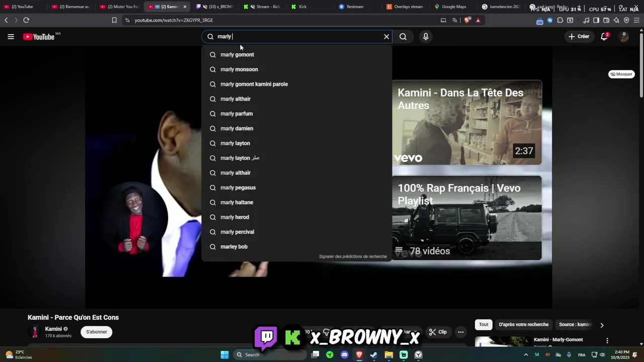Switch to the Google Maps tab
Image resolution: width=644 pixels, height=362 pixels.
coord(451,7)
